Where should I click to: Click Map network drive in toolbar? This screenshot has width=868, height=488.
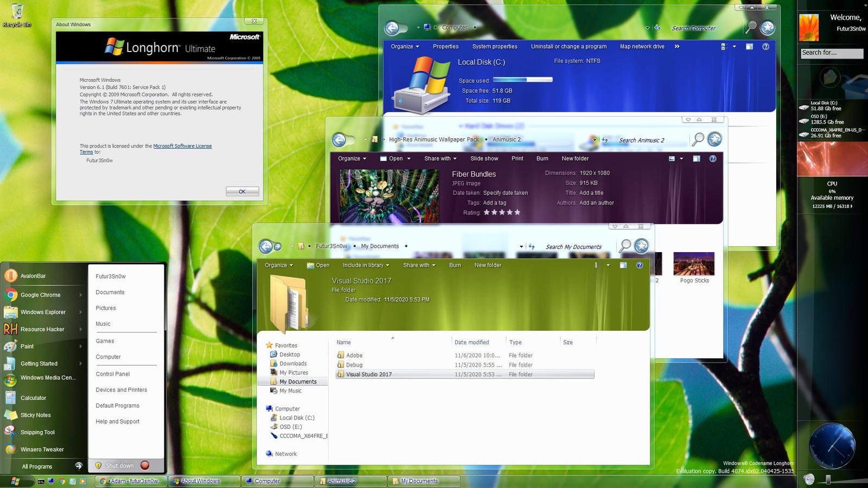642,47
